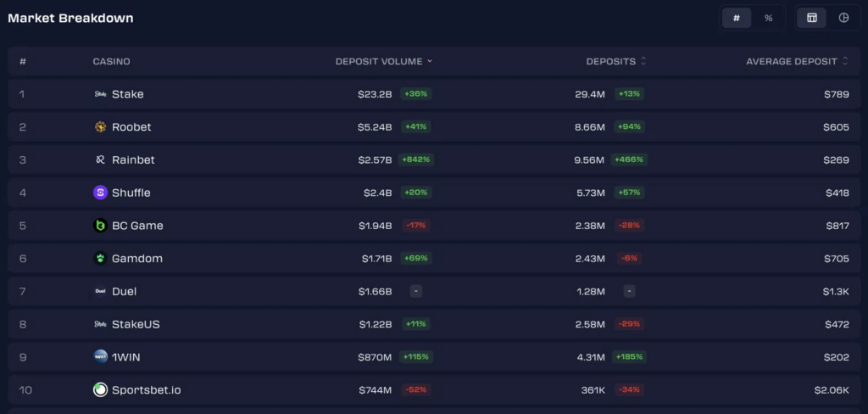
Task: Click Rainbet's +842% deposit volume badge
Action: [x=417, y=159]
